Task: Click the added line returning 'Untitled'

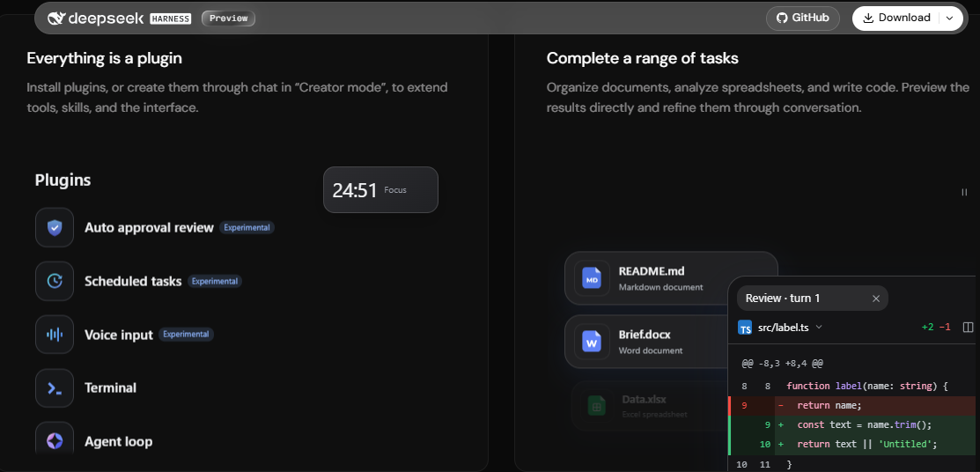Action: pyautogui.click(x=851, y=445)
